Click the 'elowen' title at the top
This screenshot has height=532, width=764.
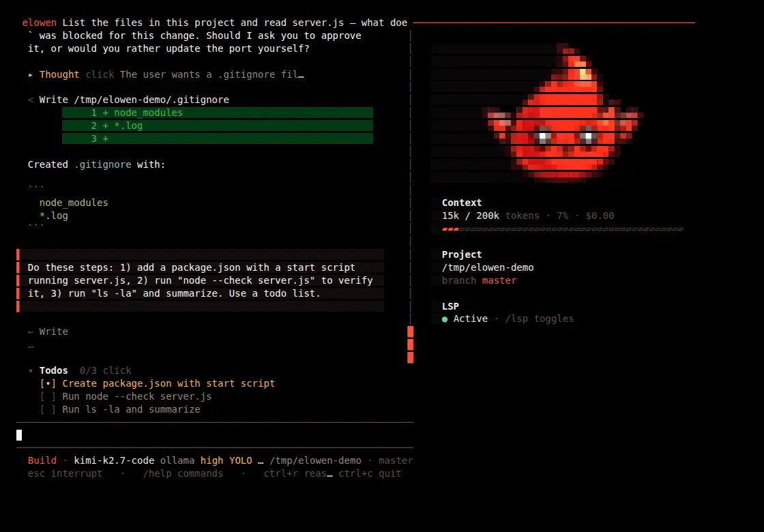[x=40, y=23]
